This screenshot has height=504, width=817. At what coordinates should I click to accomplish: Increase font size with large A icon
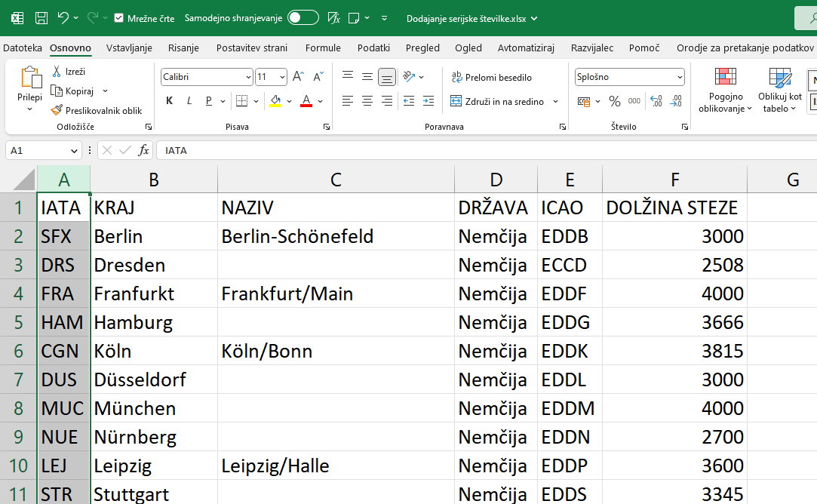(298, 77)
